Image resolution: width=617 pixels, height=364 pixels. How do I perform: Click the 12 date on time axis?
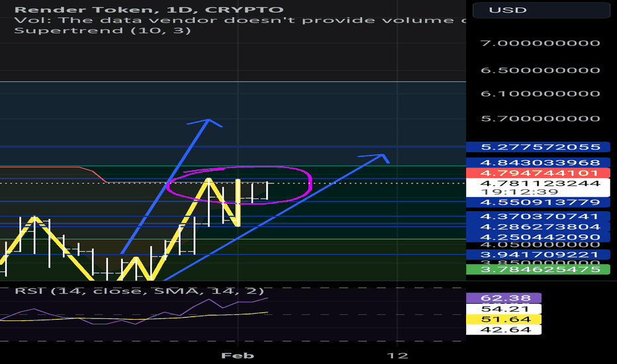[397, 356]
